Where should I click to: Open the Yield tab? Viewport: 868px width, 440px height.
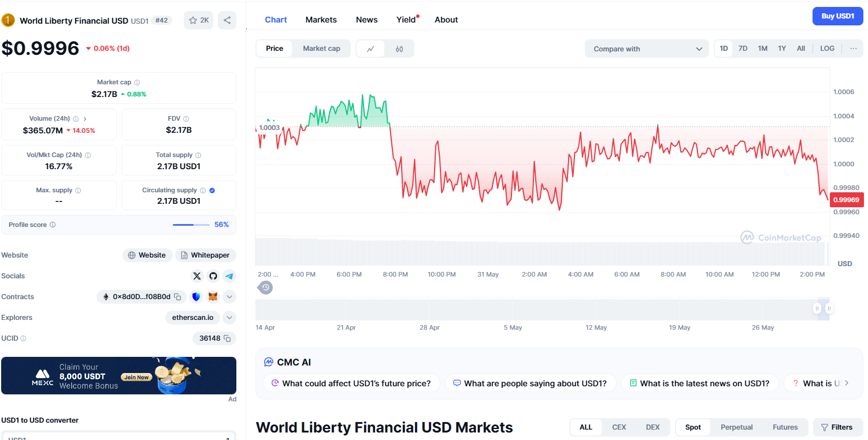[405, 19]
